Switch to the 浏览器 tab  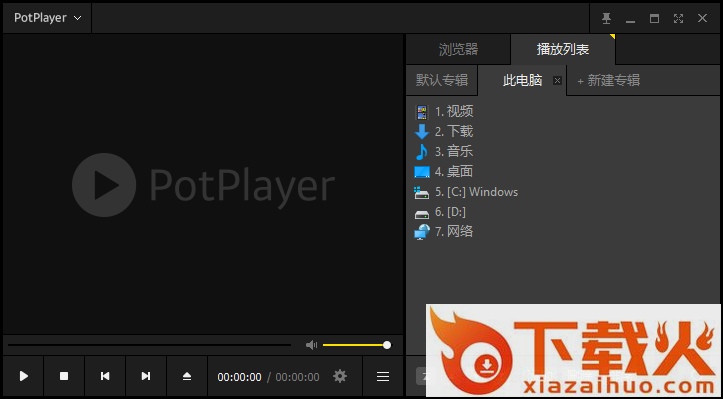click(458, 49)
